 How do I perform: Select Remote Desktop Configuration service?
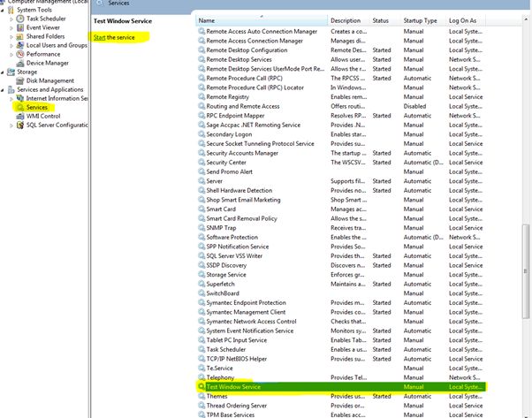pyautogui.click(x=247, y=49)
